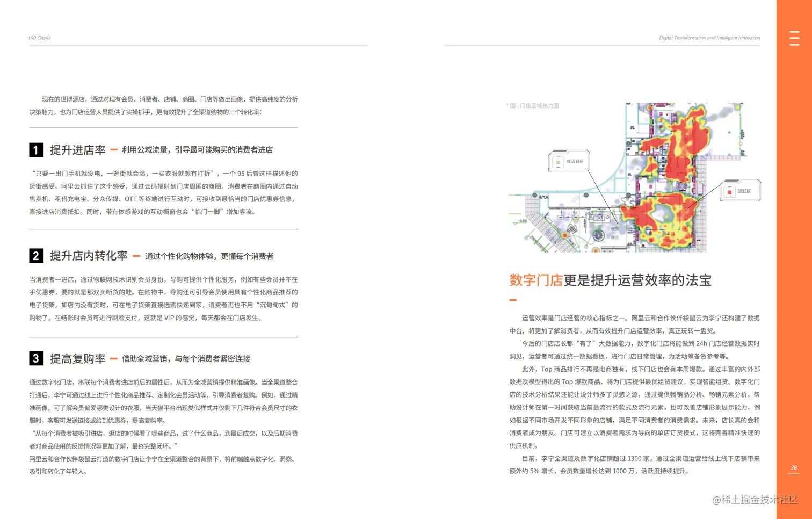812x519 pixels.
Task: Click the black numbered badge 1 beside 提升进店率
Action: 36,150
